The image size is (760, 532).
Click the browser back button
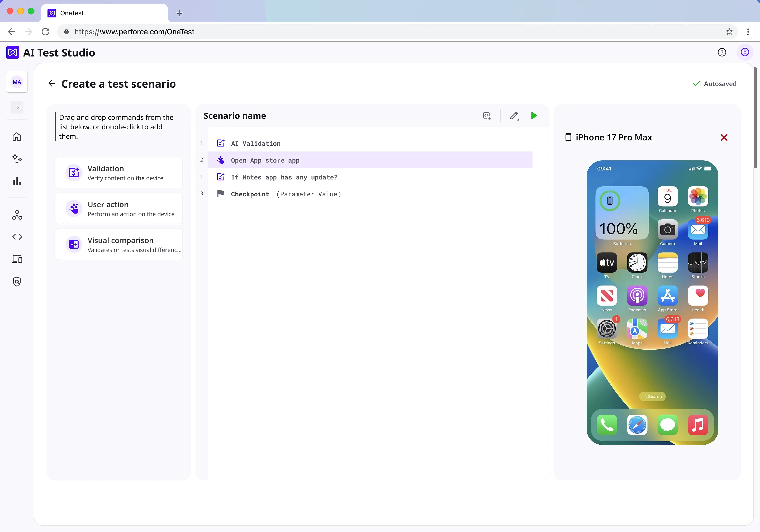12,31
